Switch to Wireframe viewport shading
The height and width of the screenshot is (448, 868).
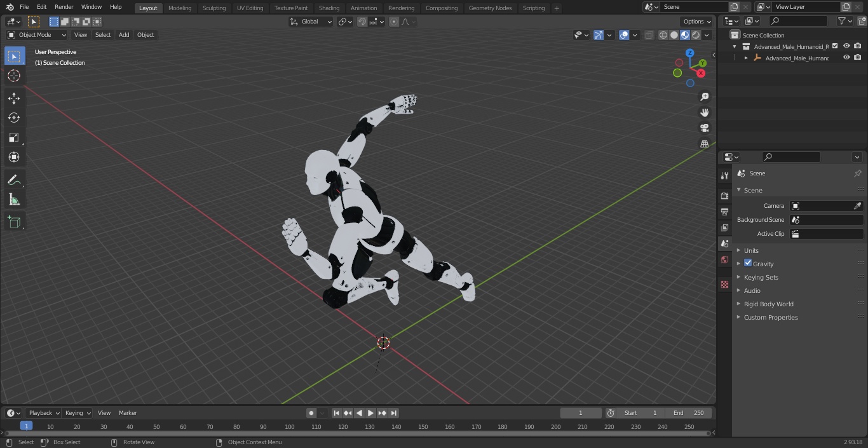[663, 35]
